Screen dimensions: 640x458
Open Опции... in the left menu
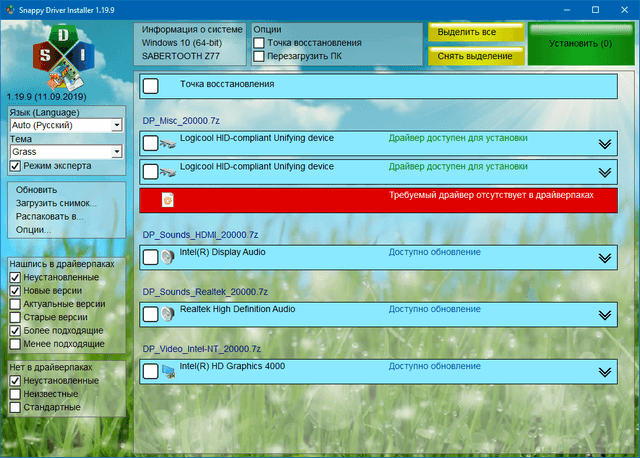pos(33,230)
